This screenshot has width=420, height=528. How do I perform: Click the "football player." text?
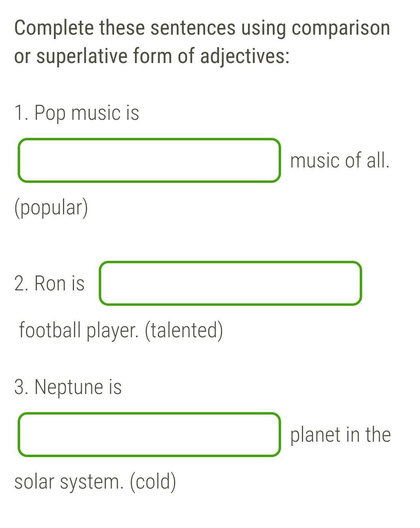click(79, 330)
